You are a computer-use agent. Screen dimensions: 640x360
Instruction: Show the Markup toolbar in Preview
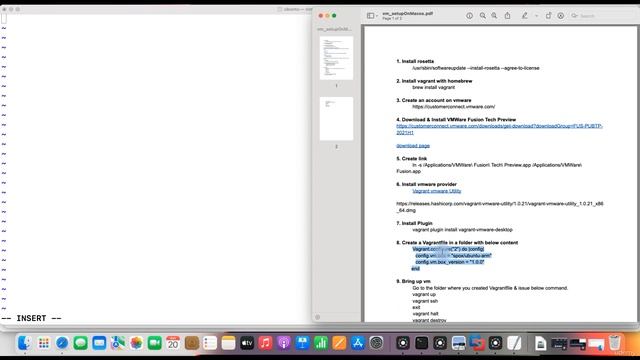561,16
